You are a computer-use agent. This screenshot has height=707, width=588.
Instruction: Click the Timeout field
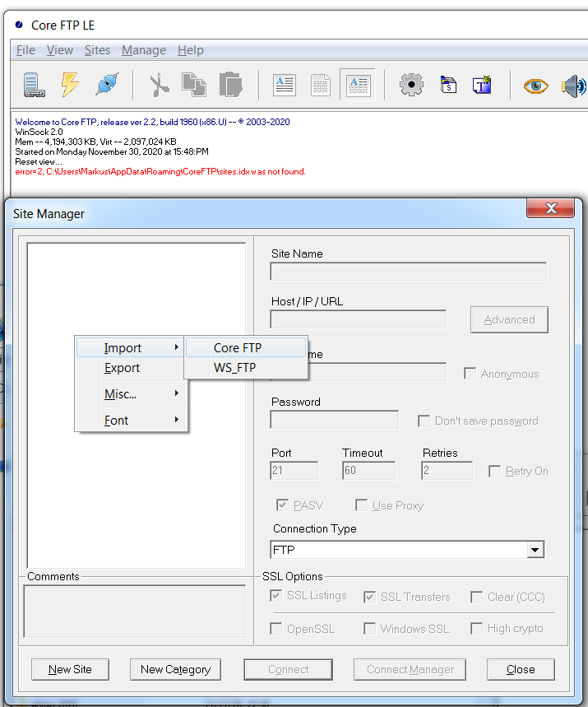tap(369, 470)
